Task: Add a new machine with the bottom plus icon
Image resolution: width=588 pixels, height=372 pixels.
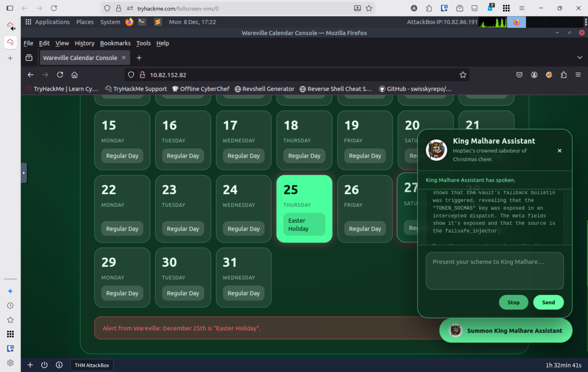Action: click(x=30, y=365)
